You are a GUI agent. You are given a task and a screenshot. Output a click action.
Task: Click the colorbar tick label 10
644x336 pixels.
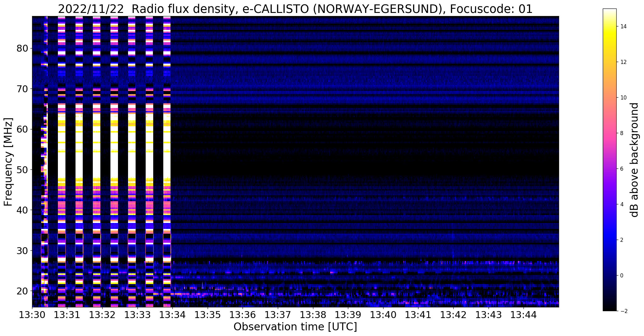point(623,98)
